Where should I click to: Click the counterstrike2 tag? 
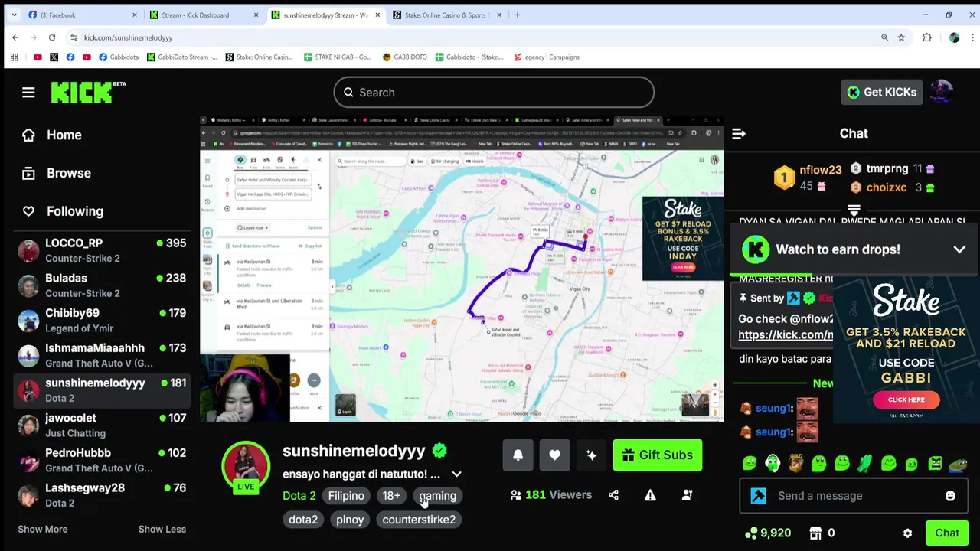pyautogui.click(x=419, y=520)
